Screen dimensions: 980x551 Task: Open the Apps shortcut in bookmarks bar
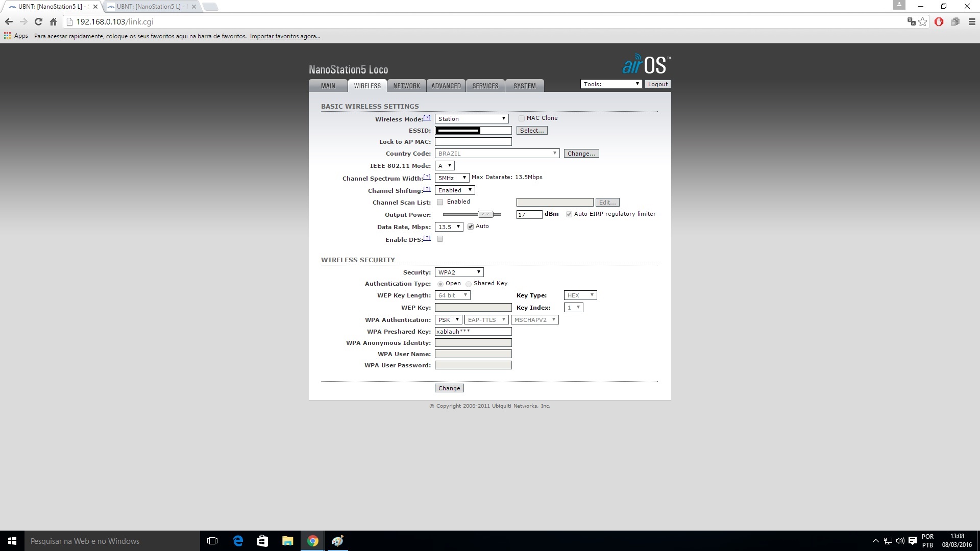pyautogui.click(x=16, y=36)
